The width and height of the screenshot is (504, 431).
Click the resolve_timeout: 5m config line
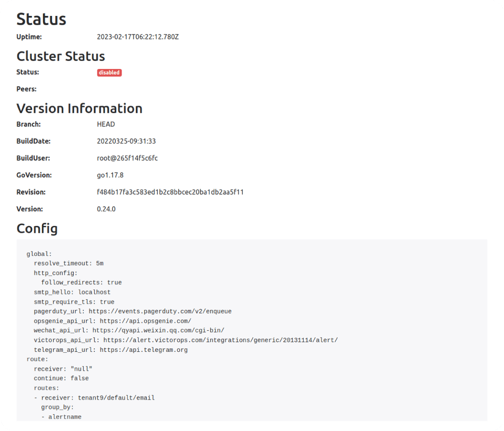[69, 263]
